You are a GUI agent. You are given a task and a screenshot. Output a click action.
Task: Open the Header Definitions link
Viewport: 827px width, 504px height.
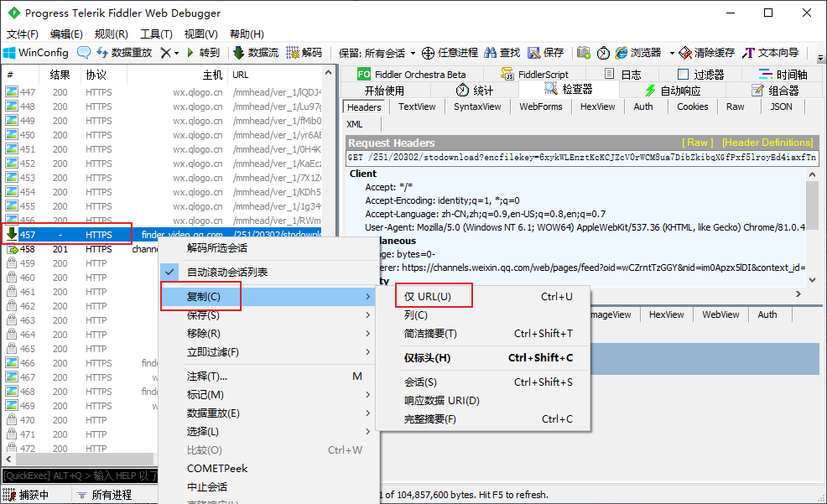click(x=767, y=143)
